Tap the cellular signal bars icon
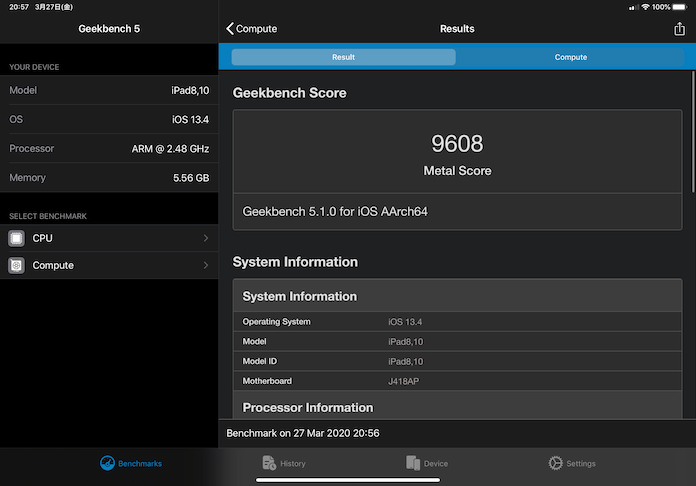Viewport: 696px width, 486px height. click(633, 8)
